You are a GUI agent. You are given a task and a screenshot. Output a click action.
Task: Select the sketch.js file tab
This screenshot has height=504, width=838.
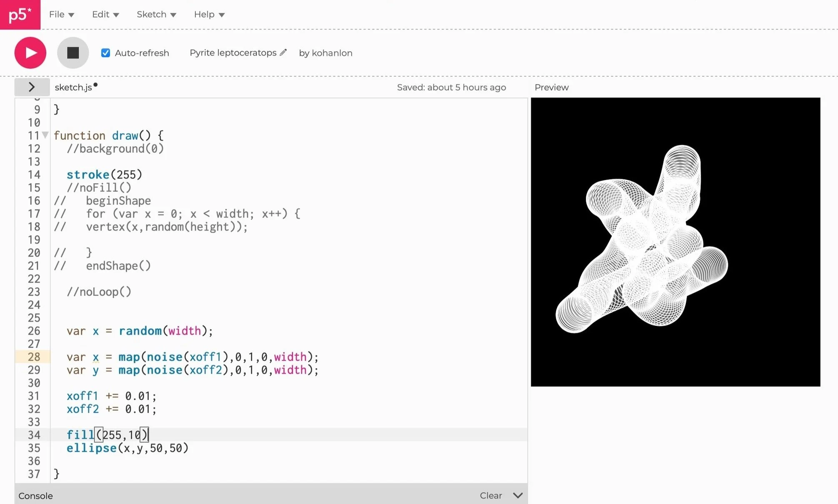coord(73,87)
